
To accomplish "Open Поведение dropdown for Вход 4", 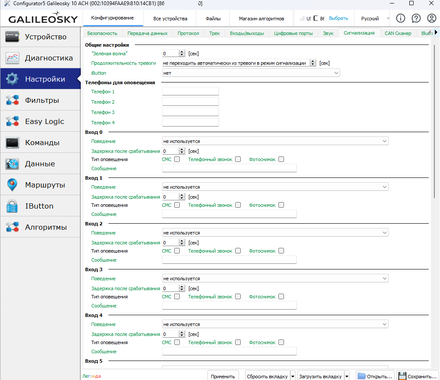I will coord(275,324).
